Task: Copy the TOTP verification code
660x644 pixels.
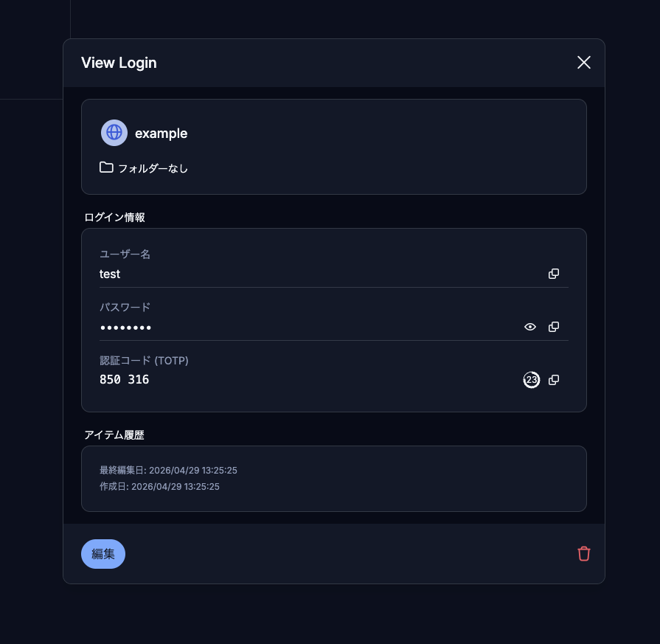Action: (x=554, y=380)
